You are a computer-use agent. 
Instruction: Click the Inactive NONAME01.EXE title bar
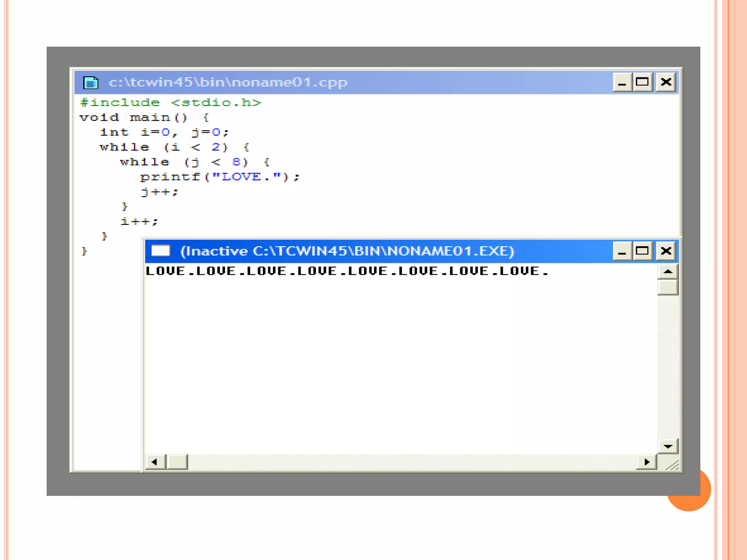coord(347,251)
